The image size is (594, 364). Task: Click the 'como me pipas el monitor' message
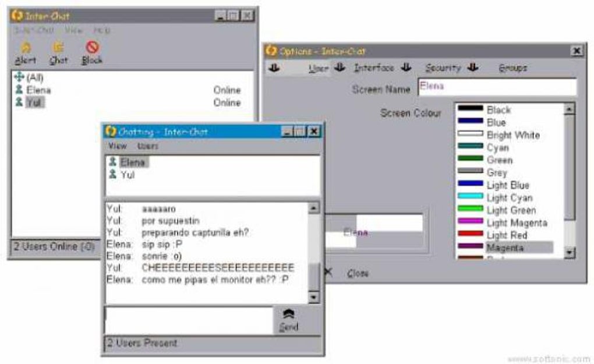pos(215,280)
